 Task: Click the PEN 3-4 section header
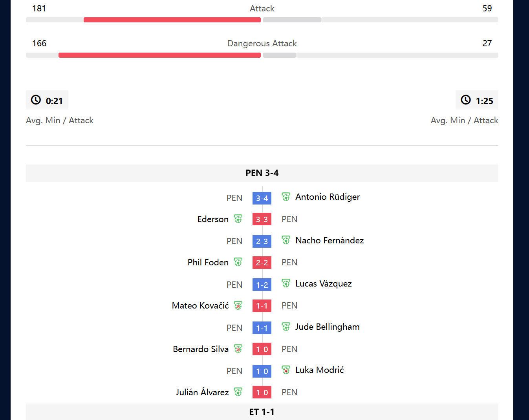point(262,173)
